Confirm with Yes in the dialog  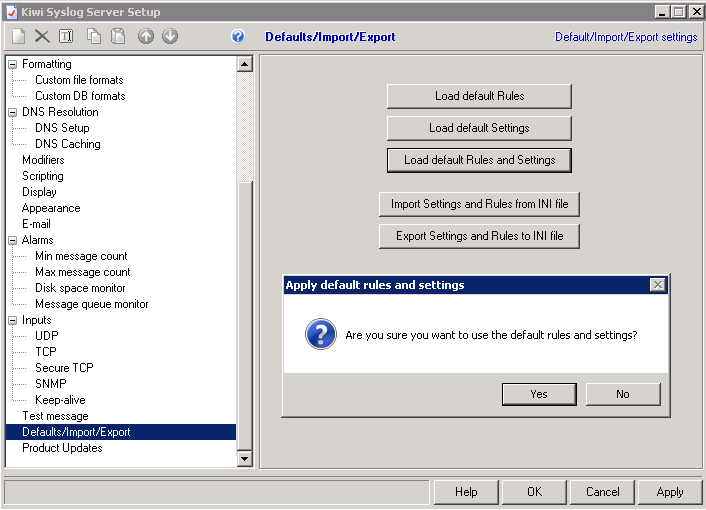click(539, 394)
